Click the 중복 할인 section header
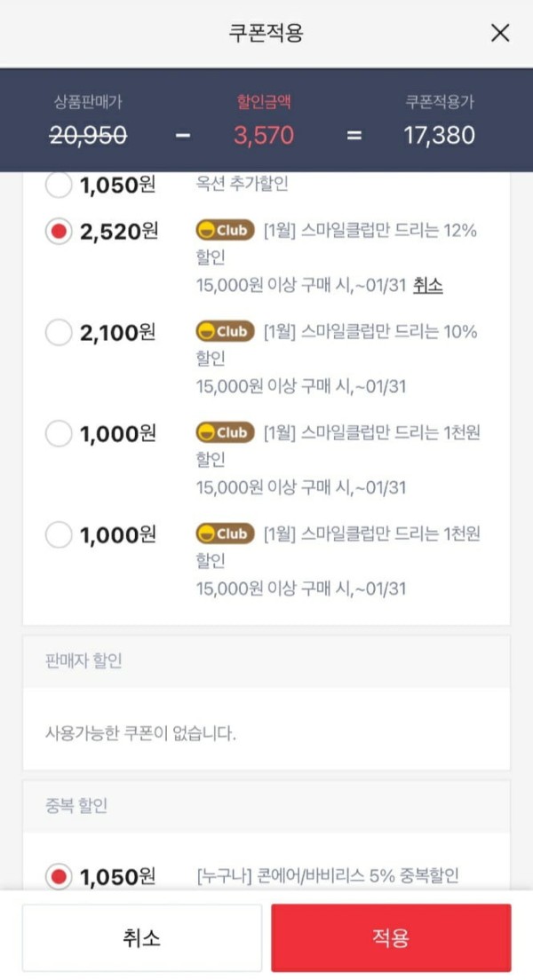 [266, 806]
